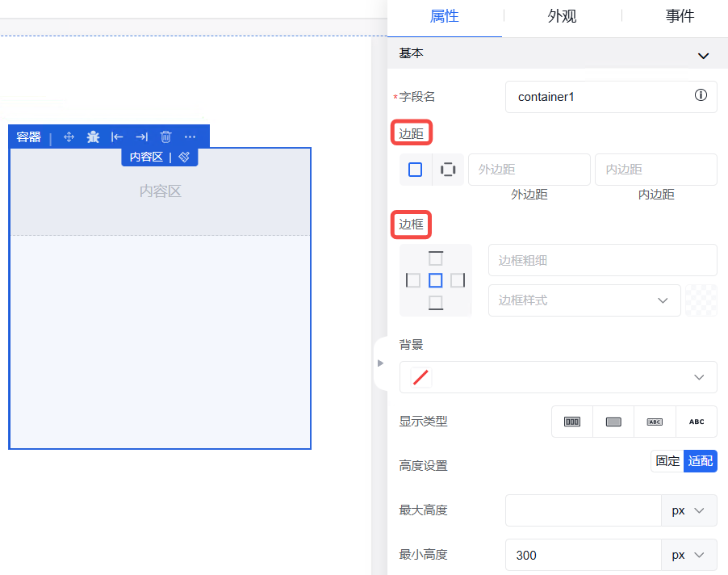This screenshot has height=575, width=728.
Task: Click the 外边距 input field
Action: coord(529,170)
